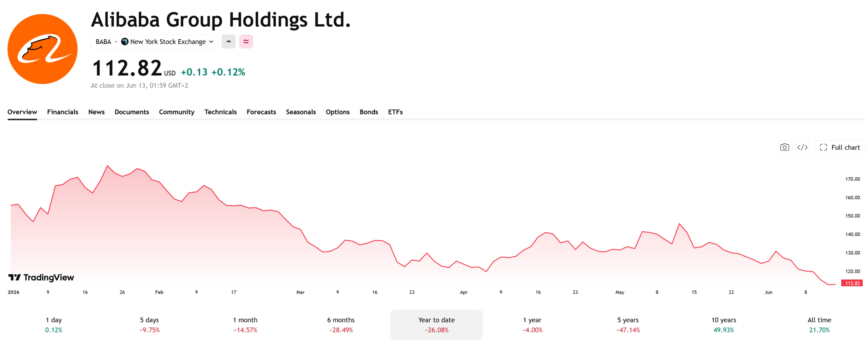Screen dimensions: 868x342
Task: Click the +0.13 price change value
Action: coord(194,72)
